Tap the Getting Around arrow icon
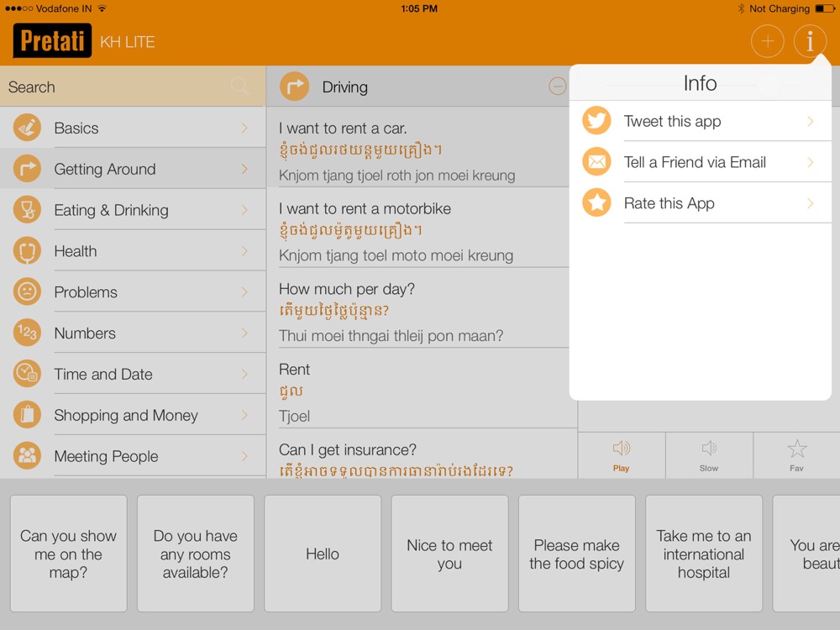 [x=27, y=169]
